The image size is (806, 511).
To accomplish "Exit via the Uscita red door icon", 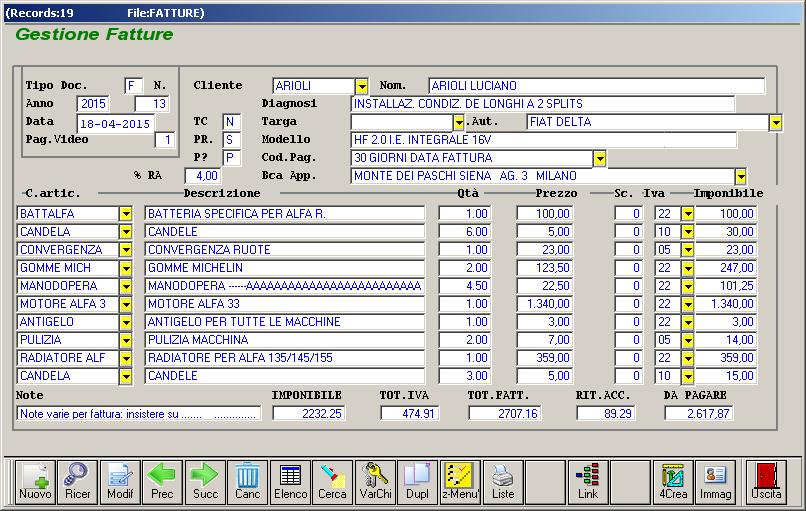I will pyautogui.click(x=766, y=481).
